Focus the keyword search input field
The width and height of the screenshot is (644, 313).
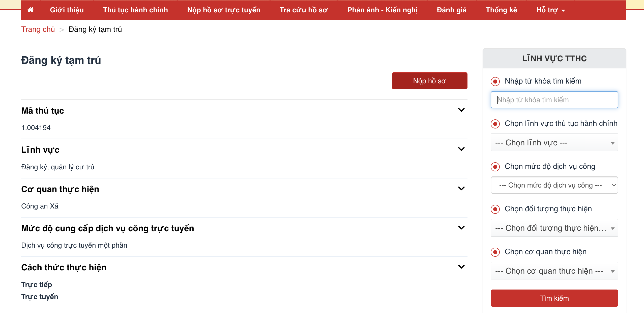click(x=554, y=100)
